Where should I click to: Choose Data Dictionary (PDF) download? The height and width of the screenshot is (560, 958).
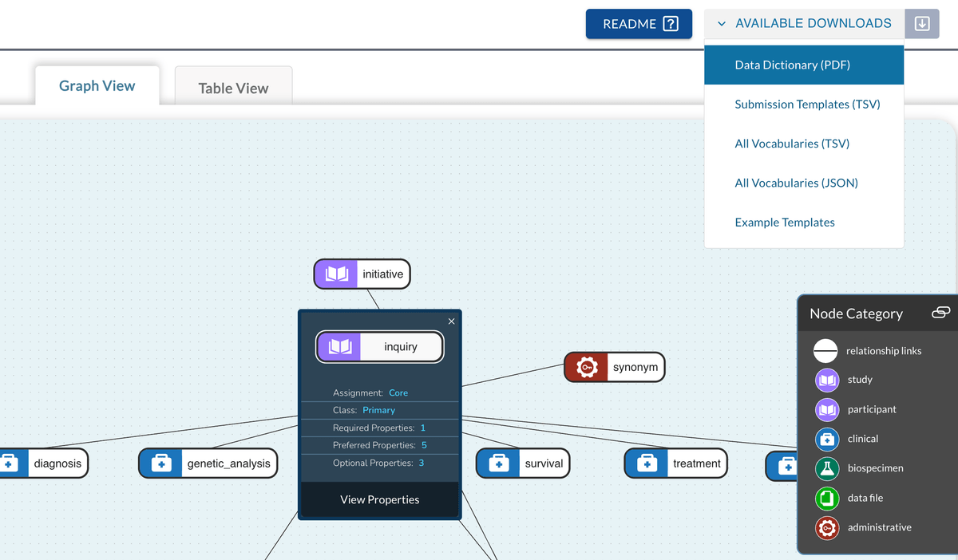pyautogui.click(x=792, y=65)
